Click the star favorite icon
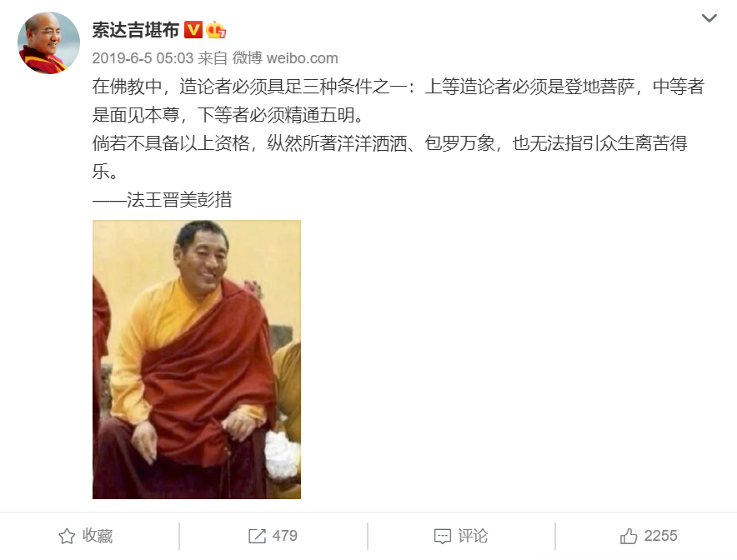The image size is (737, 560). tap(67, 536)
